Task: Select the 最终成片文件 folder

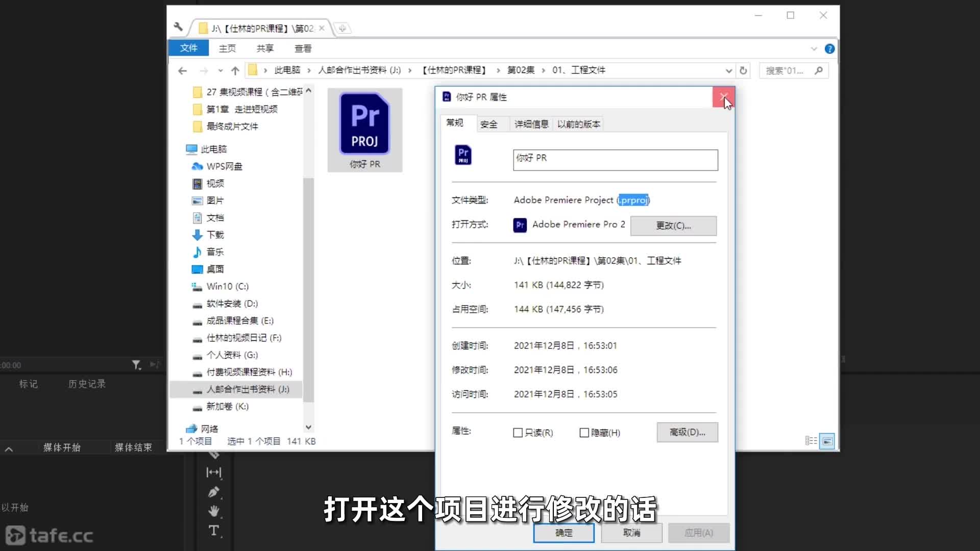Action: 226,127
